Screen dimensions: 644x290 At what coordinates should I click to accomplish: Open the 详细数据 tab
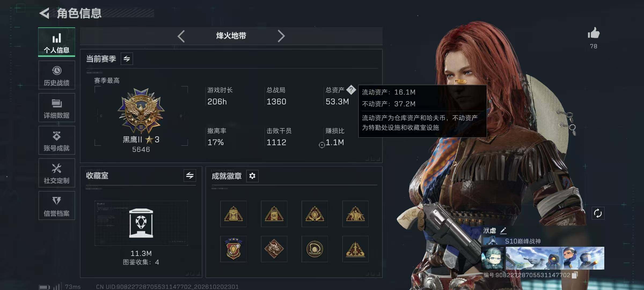coord(57,108)
